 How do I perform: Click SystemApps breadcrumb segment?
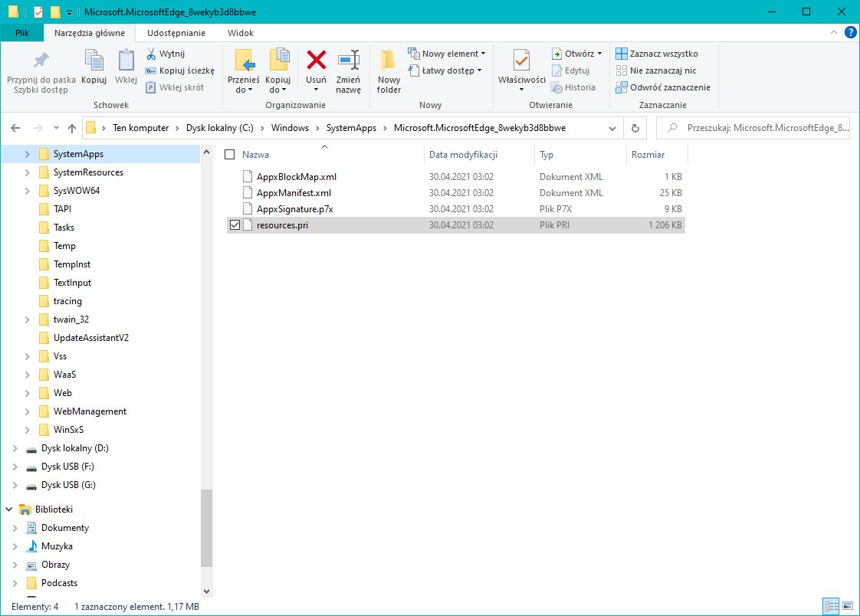[351, 128]
